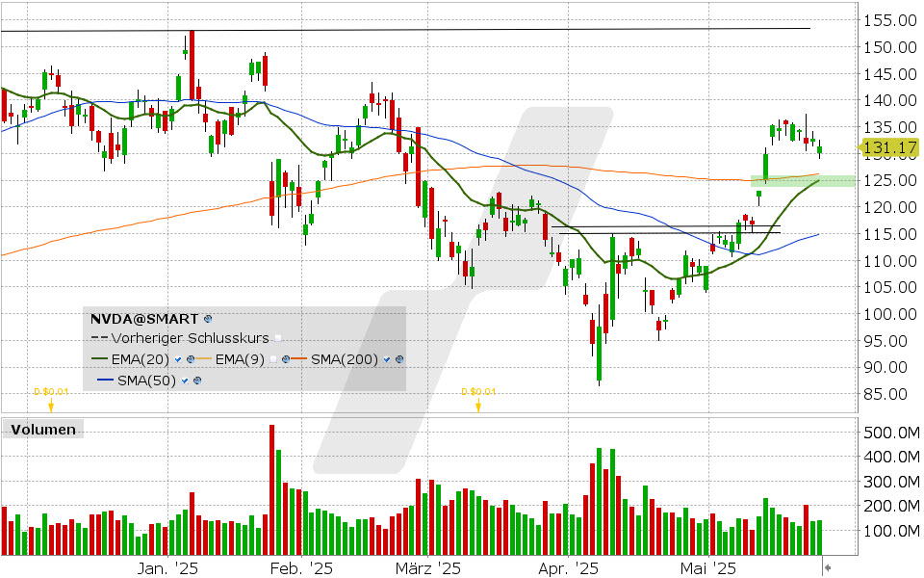924x578 pixels.
Task: Click the 300.0M volume axis label
Action: pyautogui.click(x=891, y=482)
